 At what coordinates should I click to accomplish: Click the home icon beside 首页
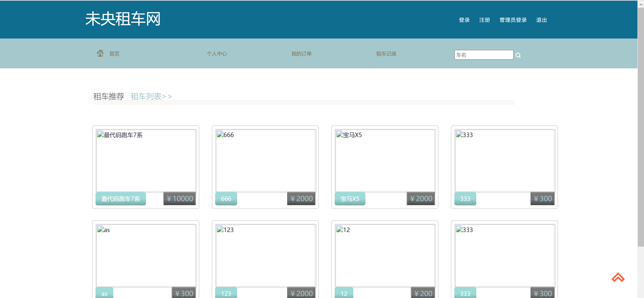pyautogui.click(x=100, y=53)
